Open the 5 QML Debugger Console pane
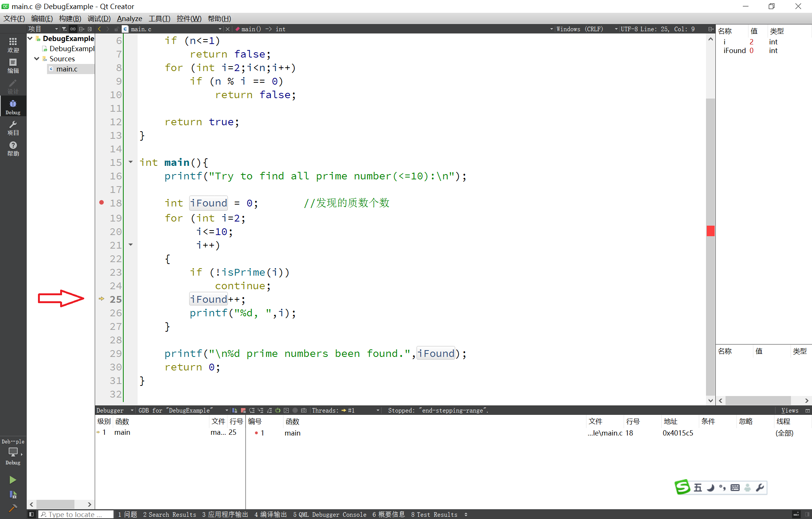812x519 pixels. tap(330, 514)
